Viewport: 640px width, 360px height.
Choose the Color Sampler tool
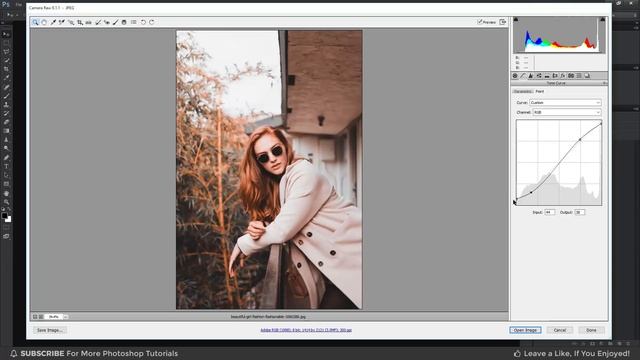pyautogui.click(x=62, y=22)
